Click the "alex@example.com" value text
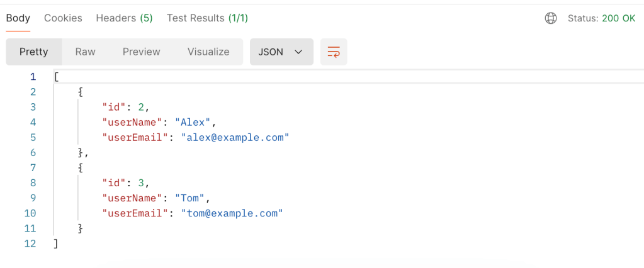The height and width of the screenshot is (268, 644). click(235, 137)
